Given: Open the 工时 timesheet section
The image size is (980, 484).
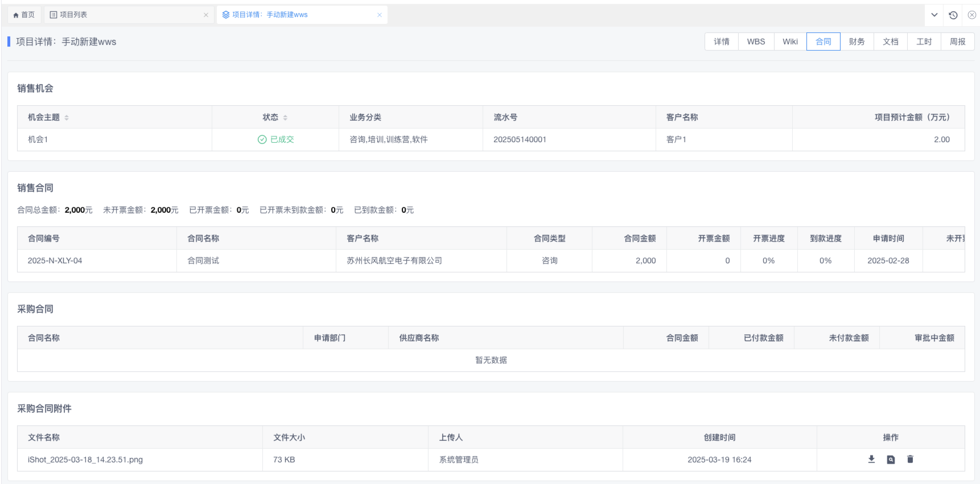Looking at the screenshot, I should click(x=924, y=42).
